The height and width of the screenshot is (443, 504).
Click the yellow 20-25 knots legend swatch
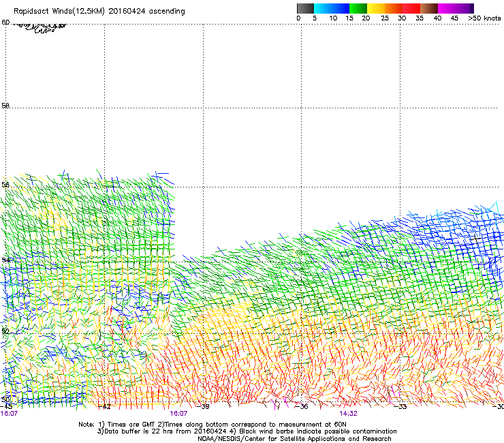pos(376,8)
